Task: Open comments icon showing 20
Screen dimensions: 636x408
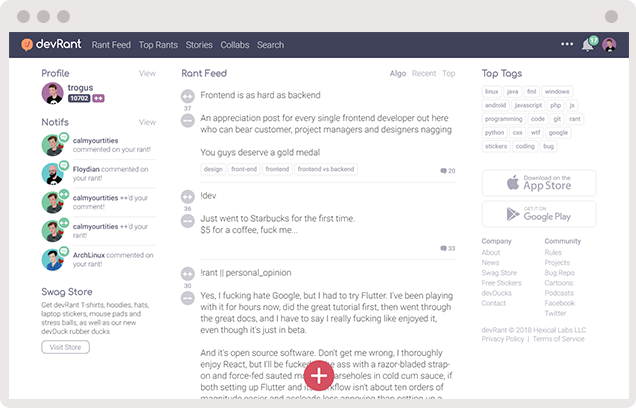Action: [447, 171]
